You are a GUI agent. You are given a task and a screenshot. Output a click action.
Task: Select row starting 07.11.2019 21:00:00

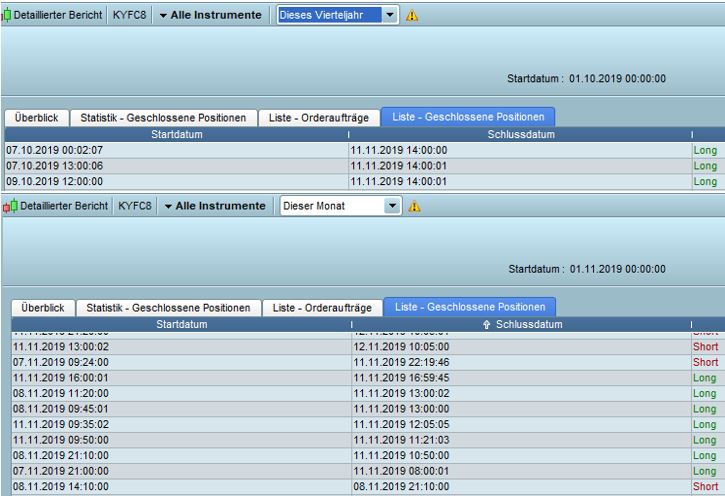tap(368, 471)
